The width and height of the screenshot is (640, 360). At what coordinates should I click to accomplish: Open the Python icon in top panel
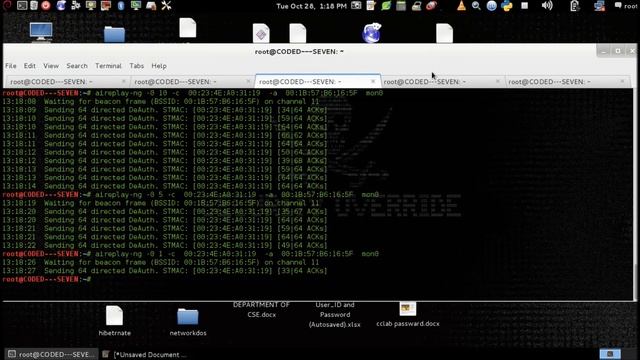(x=507, y=6)
